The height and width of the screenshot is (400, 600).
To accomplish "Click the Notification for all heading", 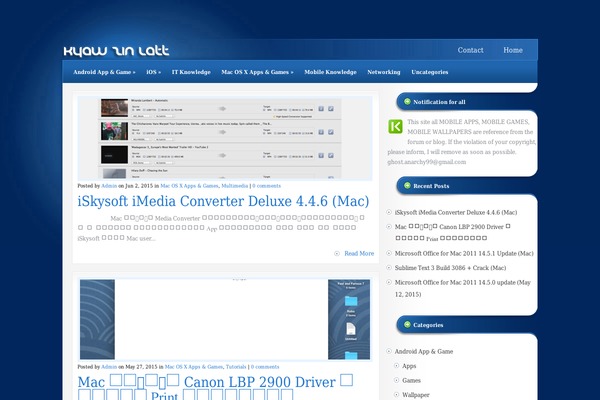I will click(x=439, y=102).
